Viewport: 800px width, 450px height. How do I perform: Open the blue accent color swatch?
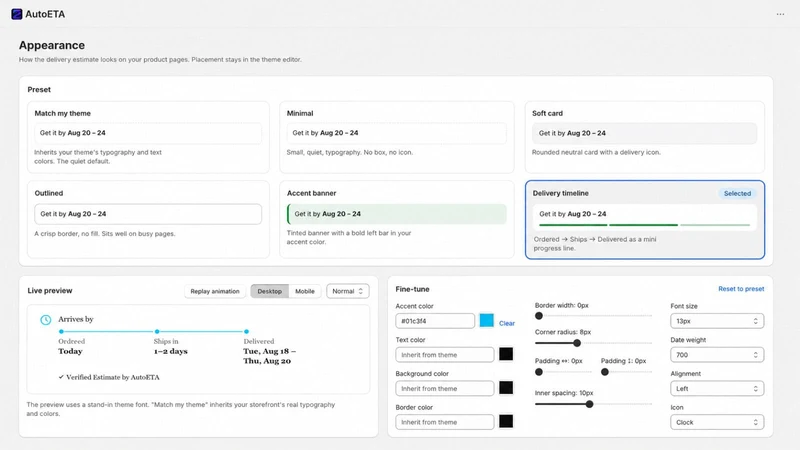click(x=487, y=320)
